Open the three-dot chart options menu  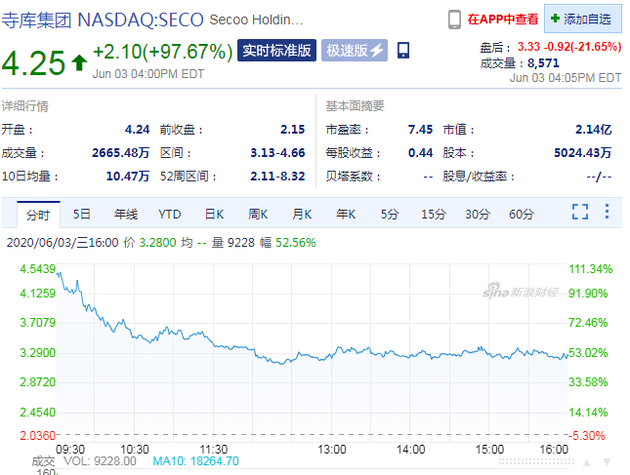[x=607, y=211]
